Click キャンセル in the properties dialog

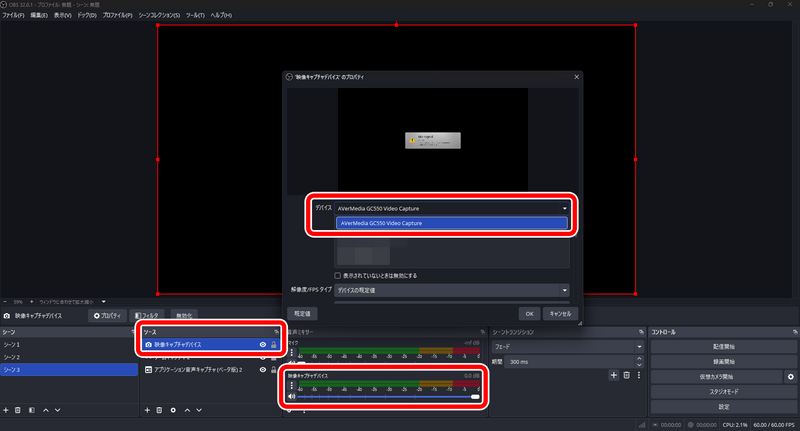coord(560,314)
